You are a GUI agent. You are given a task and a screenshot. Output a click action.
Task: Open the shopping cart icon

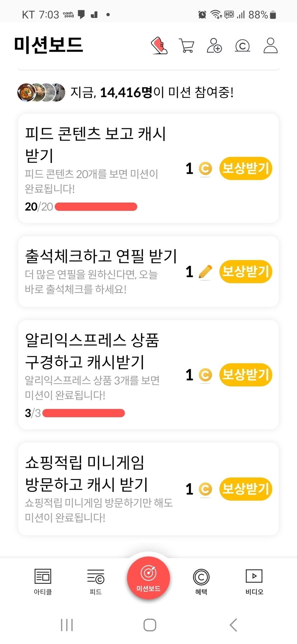(x=186, y=46)
